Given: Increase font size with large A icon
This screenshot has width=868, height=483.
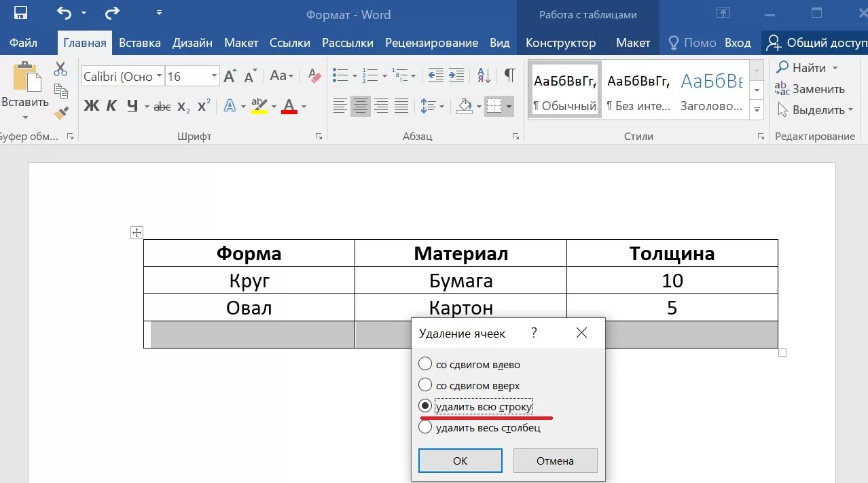Looking at the screenshot, I should tap(230, 76).
